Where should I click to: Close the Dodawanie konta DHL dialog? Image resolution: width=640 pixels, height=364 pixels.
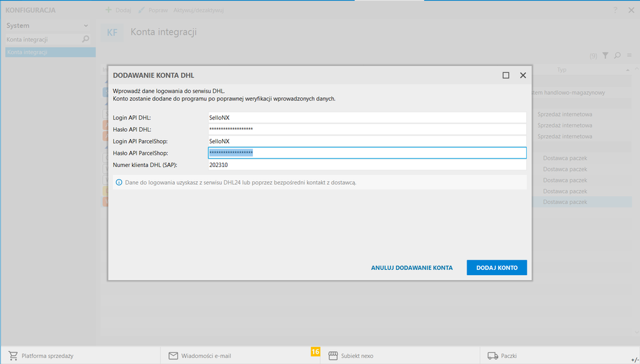pyautogui.click(x=523, y=75)
